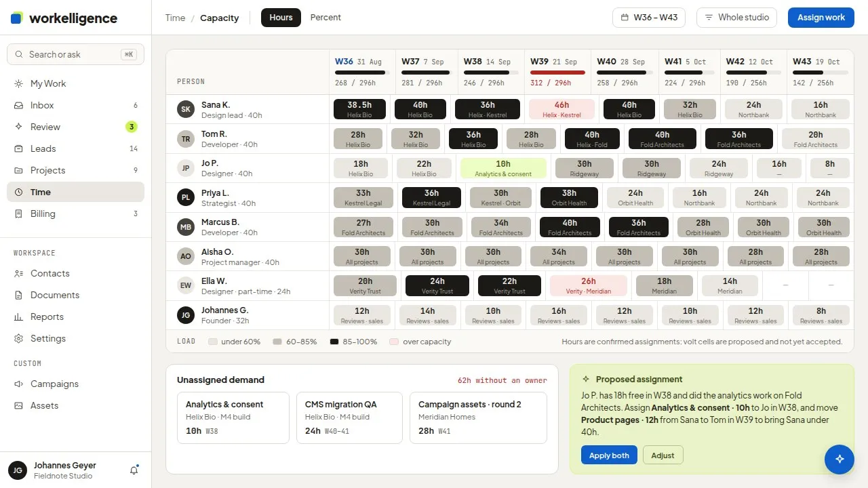This screenshot has height=488, width=868.
Task: Click Priya L.'s 38h Orbit Health cell
Action: pyautogui.click(x=569, y=197)
